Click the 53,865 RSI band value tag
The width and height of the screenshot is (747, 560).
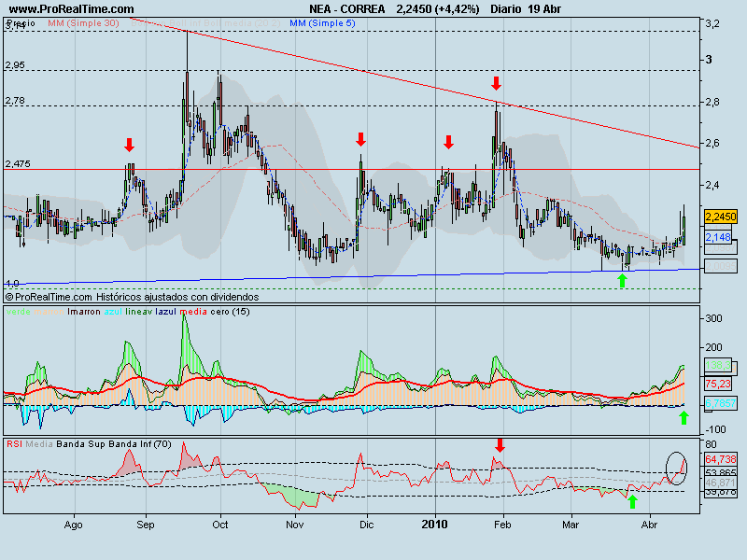[x=720, y=472]
